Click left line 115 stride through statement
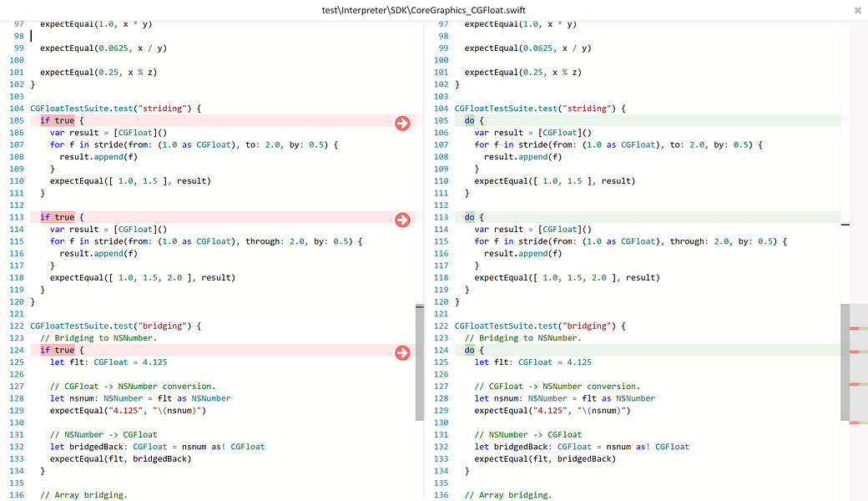 (206, 242)
